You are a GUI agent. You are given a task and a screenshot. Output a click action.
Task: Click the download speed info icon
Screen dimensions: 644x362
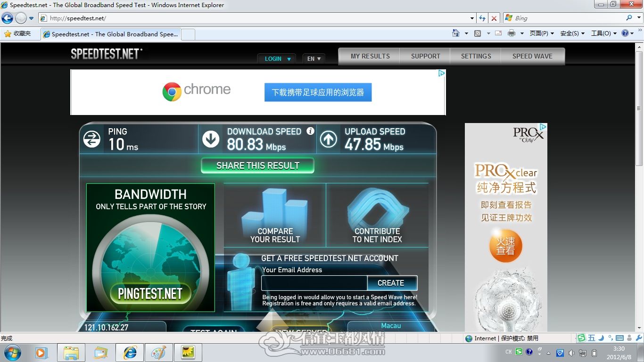click(310, 131)
